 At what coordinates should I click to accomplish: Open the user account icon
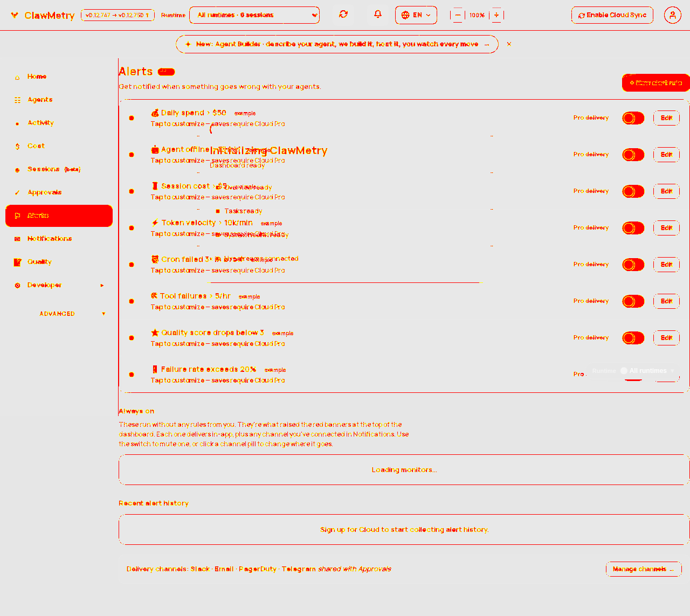(x=672, y=15)
